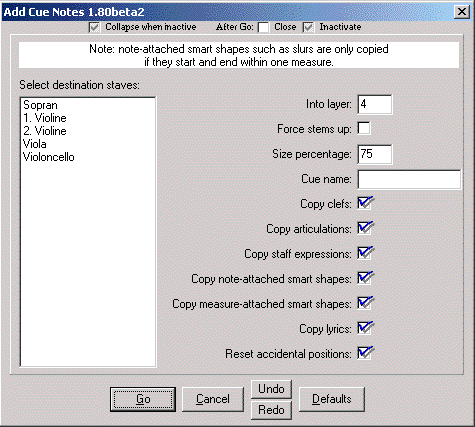Toggle Copy measure-attached smart shapes
The width and height of the screenshot is (475, 427).
click(365, 303)
